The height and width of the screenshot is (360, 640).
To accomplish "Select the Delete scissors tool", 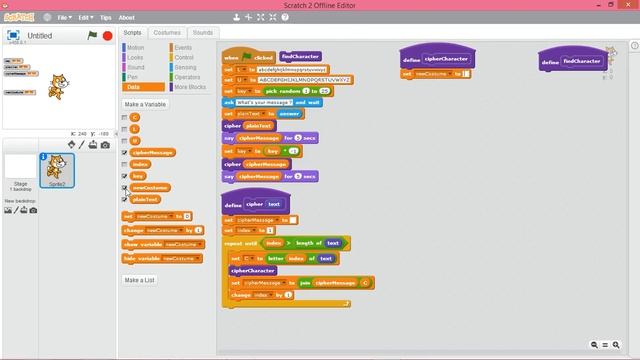I will [249, 17].
